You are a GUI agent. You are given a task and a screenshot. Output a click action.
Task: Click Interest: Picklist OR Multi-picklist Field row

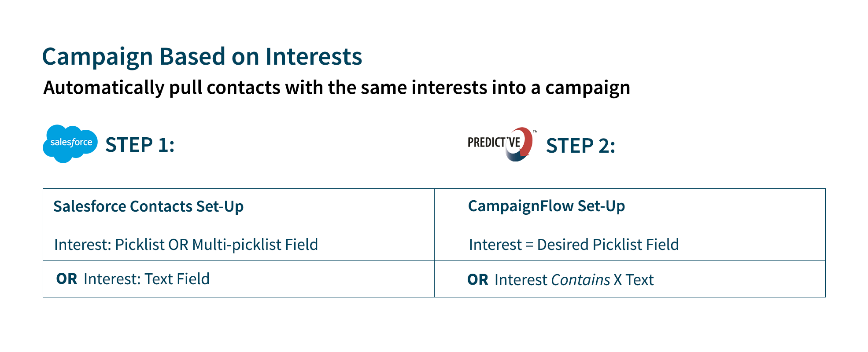pos(238,243)
